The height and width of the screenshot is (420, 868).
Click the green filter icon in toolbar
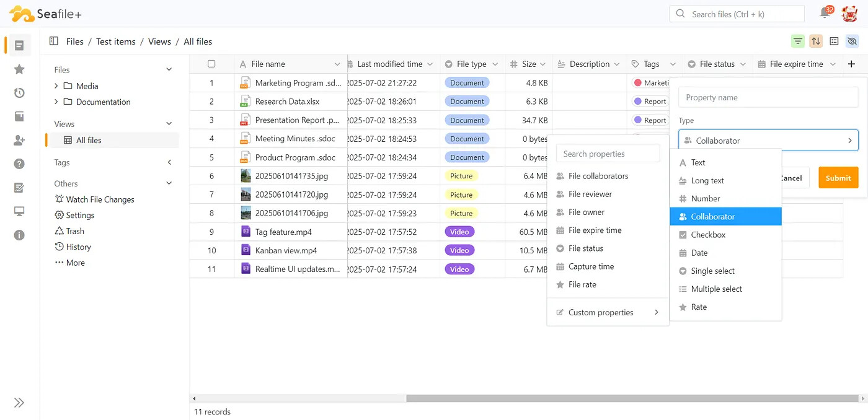(798, 42)
